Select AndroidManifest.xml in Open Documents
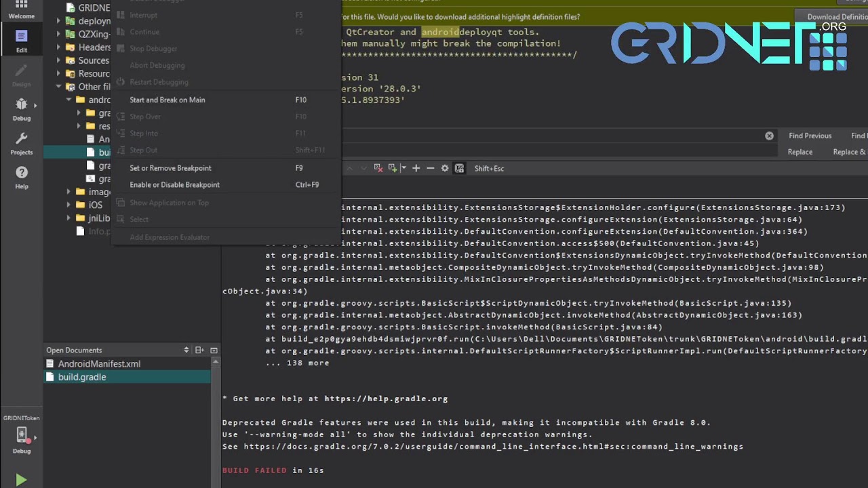The width and height of the screenshot is (868, 488). coord(127,364)
